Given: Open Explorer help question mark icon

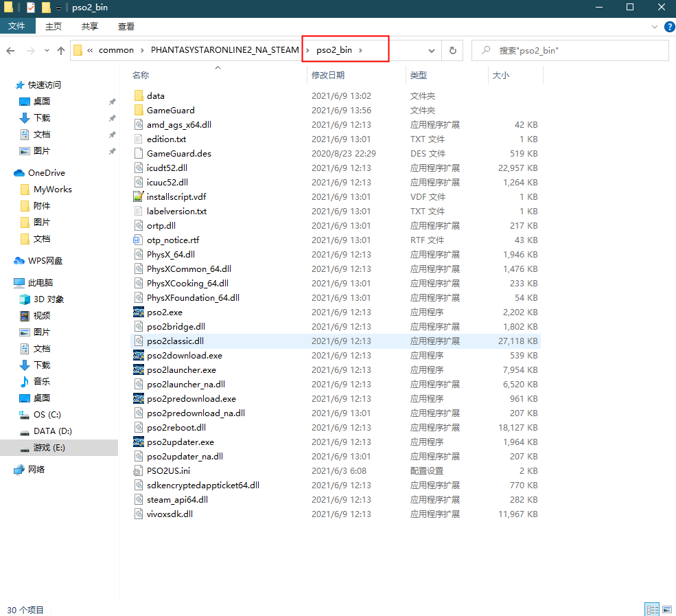Looking at the screenshot, I should (x=670, y=27).
